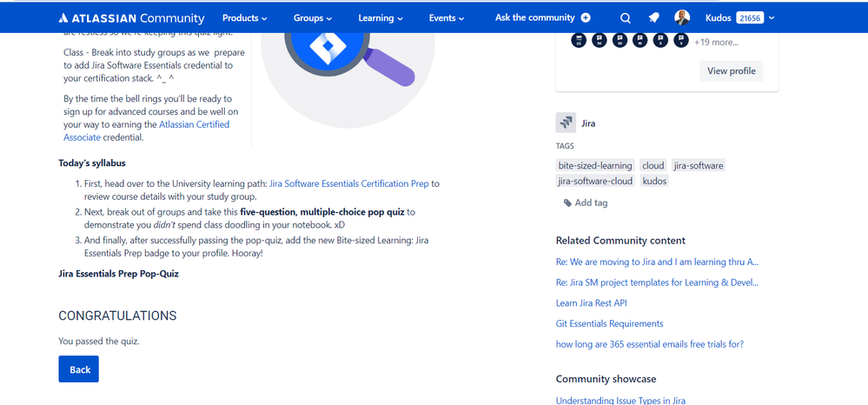Image resolution: width=868 pixels, height=405 pixels.
Task: Open the notifications bell icon
Action: coord(653,18)
